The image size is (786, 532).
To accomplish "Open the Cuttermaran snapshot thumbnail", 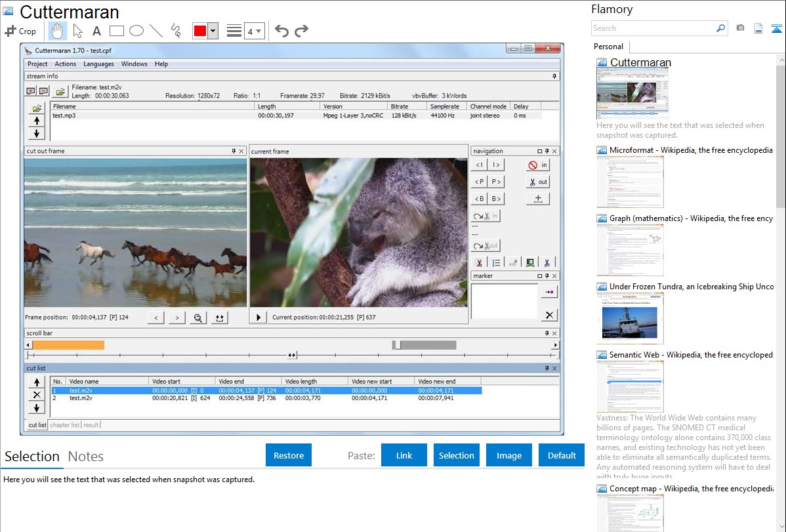I will tap(632, 94).
